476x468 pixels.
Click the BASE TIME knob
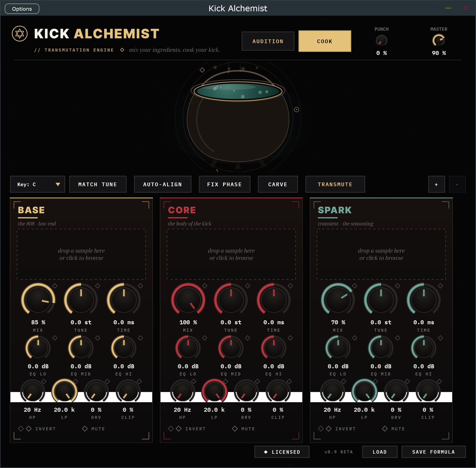coord(124,300)
